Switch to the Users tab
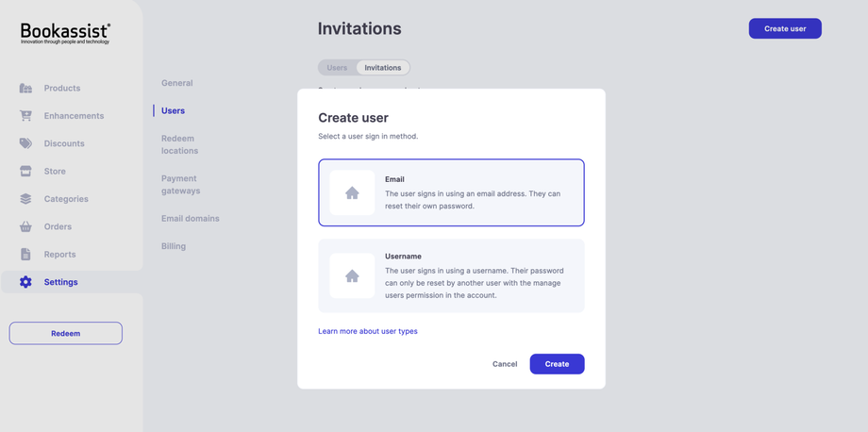 [x=337, y=68]
